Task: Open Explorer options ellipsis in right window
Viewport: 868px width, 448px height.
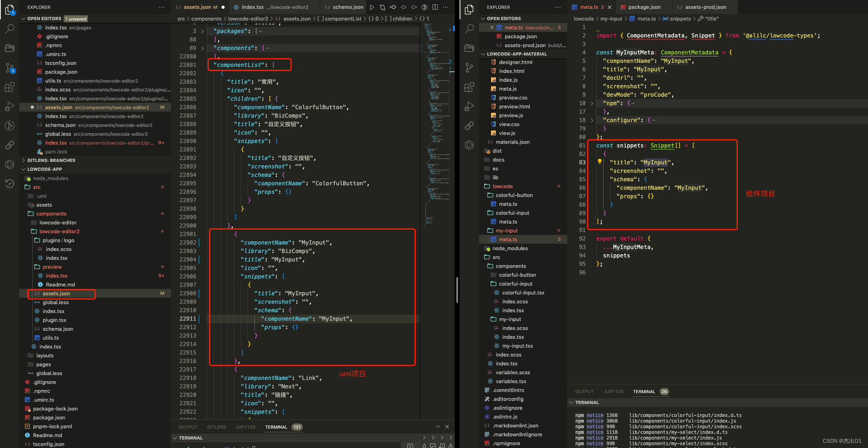Action: 558,7
